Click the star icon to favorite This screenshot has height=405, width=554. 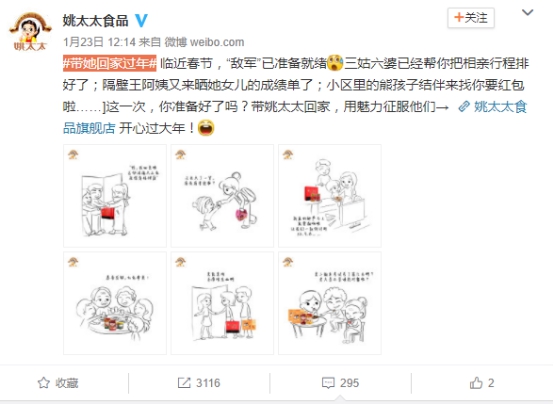coord(44,383)
